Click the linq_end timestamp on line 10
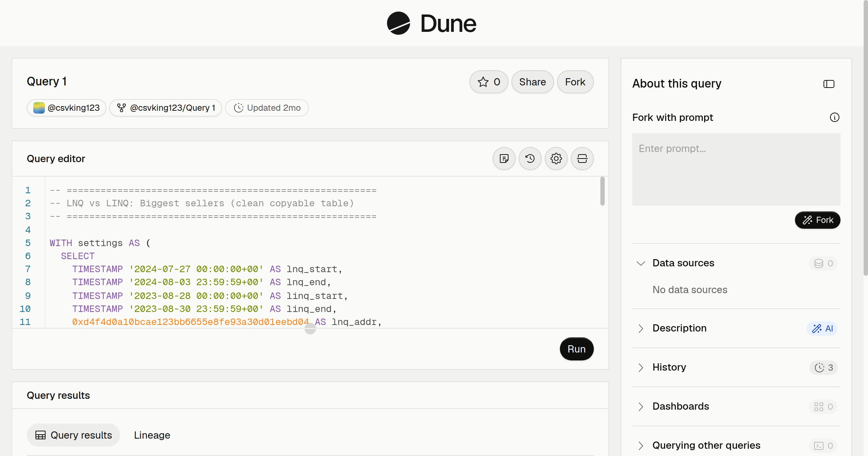Image resolution: width=868 pixels, height=456 pixels. (196, 309)
